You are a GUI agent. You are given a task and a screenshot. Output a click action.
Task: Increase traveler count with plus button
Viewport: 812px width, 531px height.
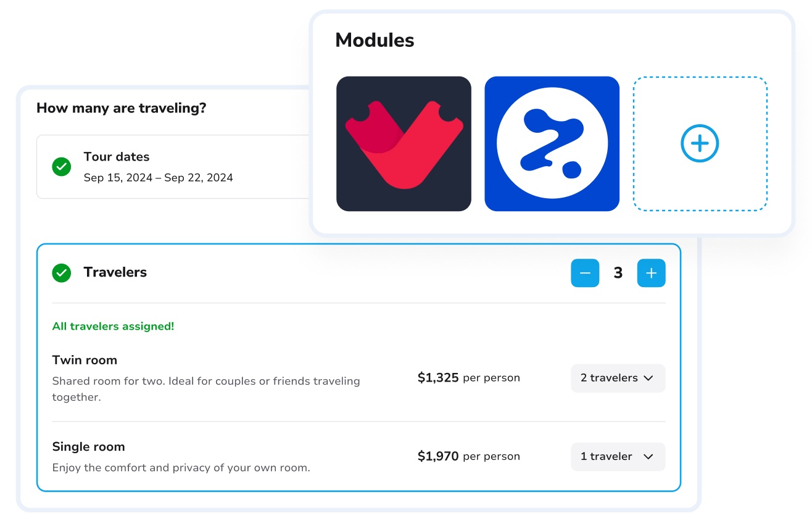tap(651, 273)
